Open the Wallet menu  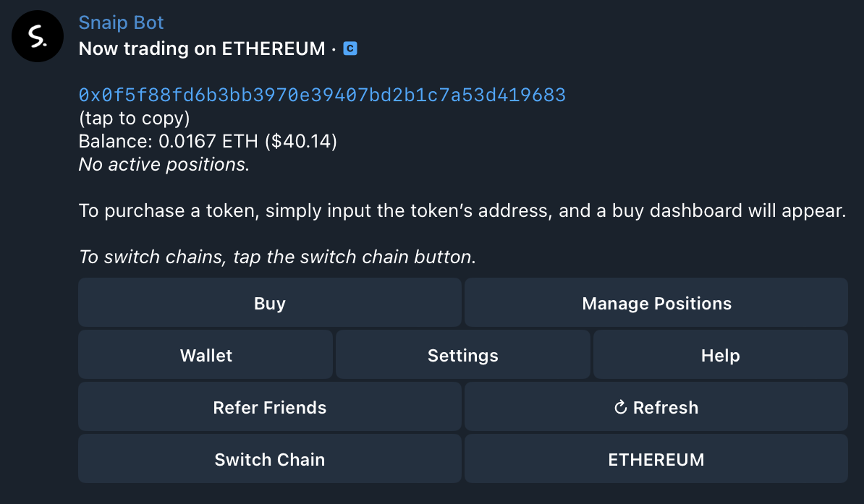point(206,355)
